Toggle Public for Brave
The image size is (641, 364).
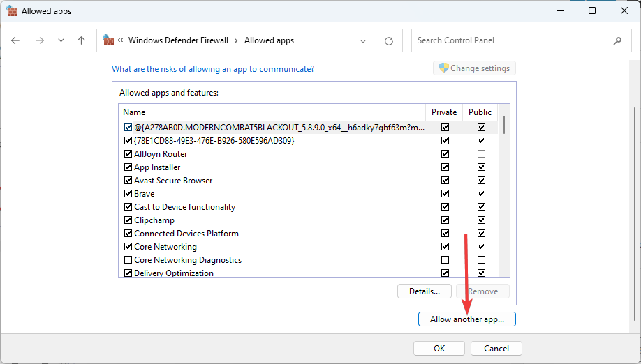tap(482, 194)
